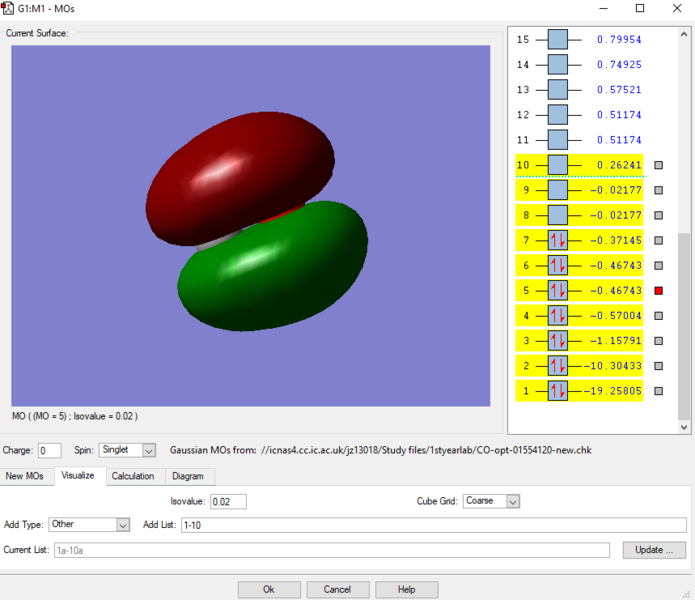Screen dimensions: 695x600
Task: Click the Update ... button
Action: point(654,550)
